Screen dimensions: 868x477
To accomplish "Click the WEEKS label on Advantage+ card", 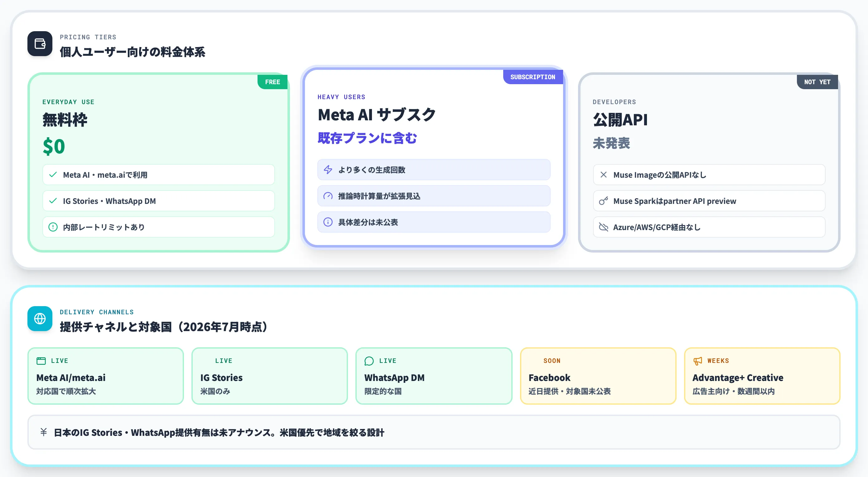I will 718,361.
